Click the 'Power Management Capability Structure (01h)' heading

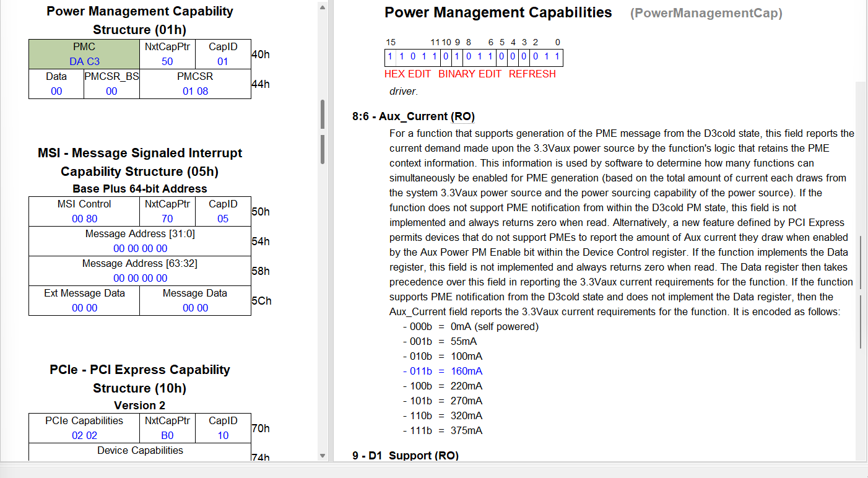[x=140, y=20]
